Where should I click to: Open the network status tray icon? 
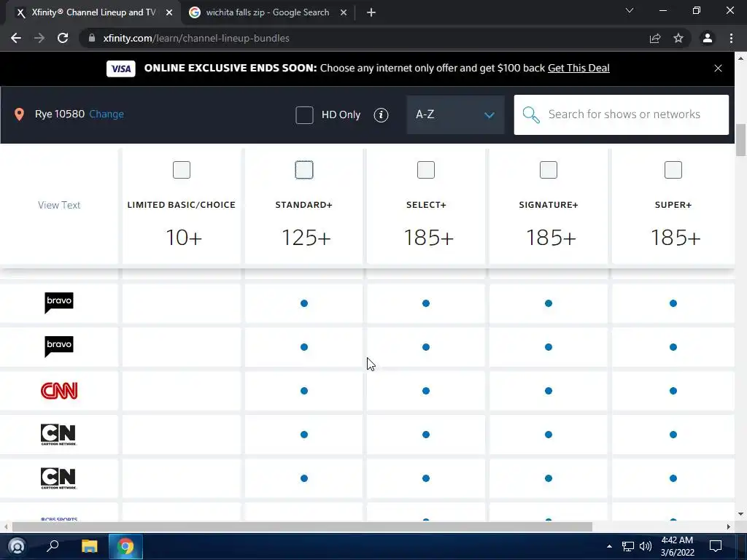628,546
